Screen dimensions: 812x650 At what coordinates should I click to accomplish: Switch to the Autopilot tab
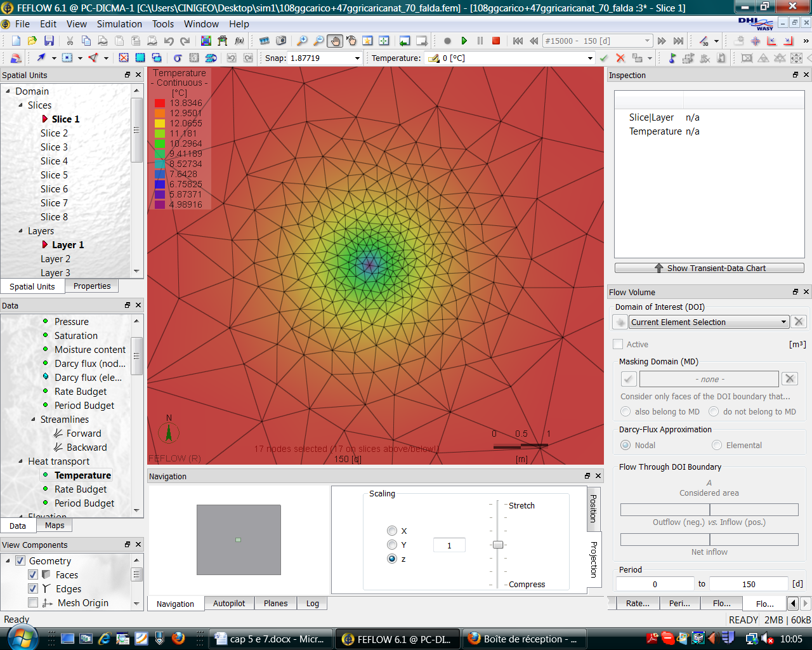click(229, 603)
